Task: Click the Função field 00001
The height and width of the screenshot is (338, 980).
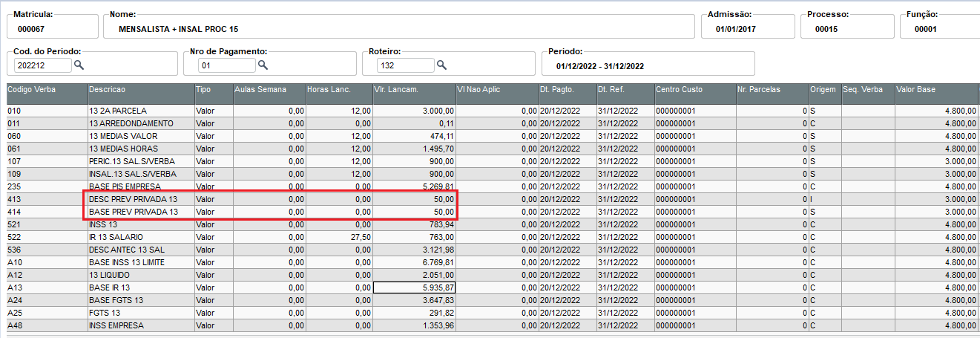Action: (x=940, y=25)
